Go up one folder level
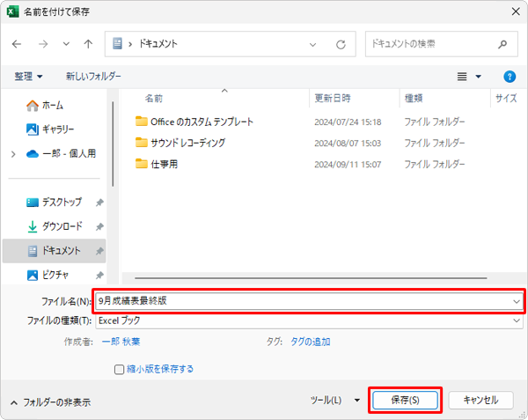The width and height of the screenshot is (528, 420). [88, 44]
